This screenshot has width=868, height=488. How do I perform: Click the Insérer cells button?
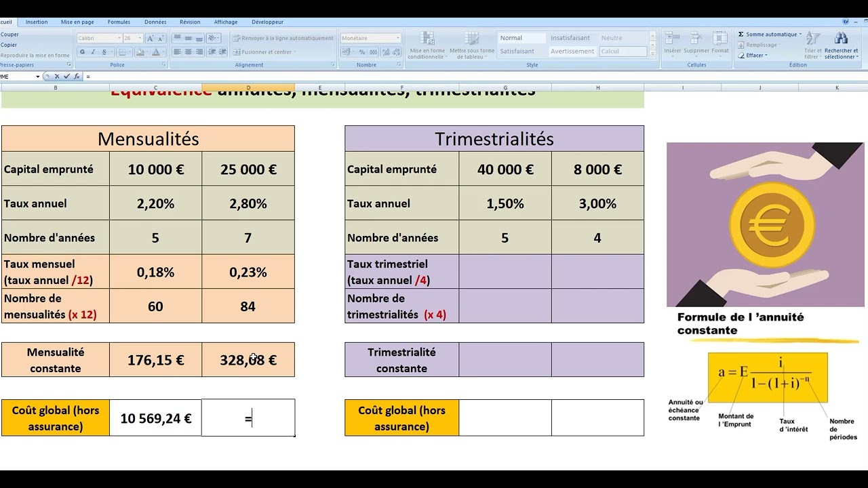673,45
